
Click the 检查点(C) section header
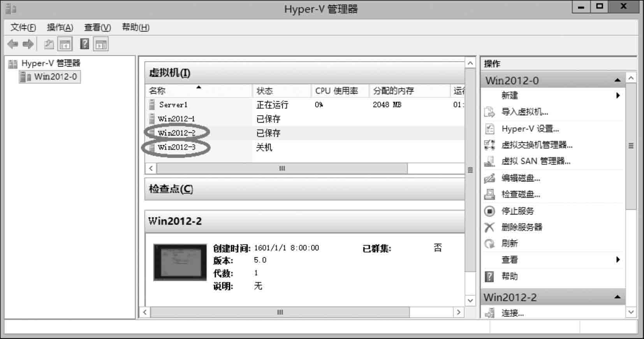[x=305, y=189]
